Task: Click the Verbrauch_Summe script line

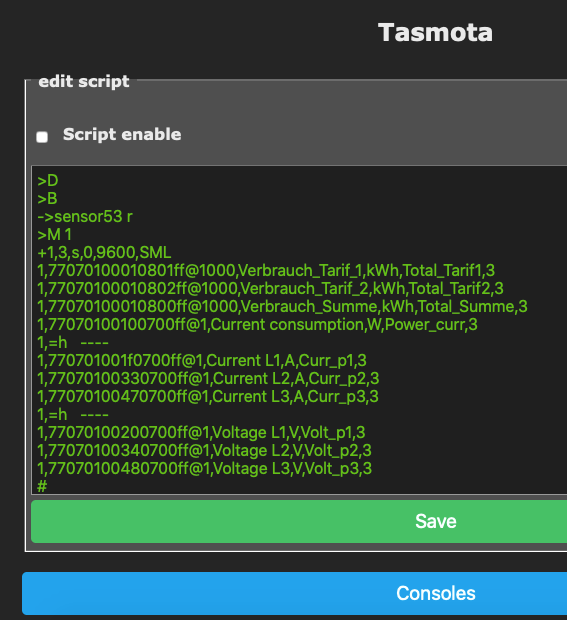Action: point(282,306)
